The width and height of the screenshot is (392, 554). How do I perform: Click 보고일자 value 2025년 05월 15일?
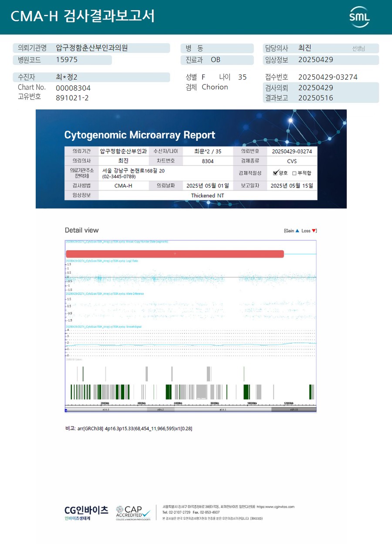click(292, 186)
